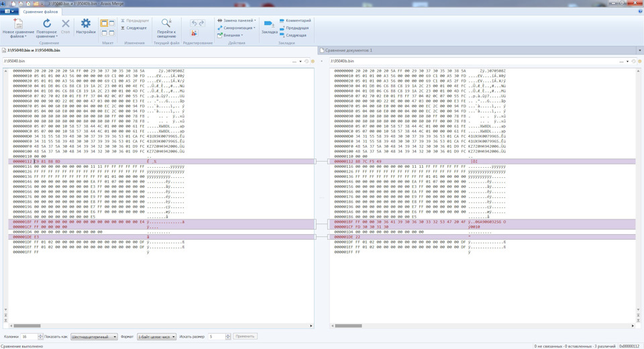Screen dimensions: 644x349
Task: Select right difference row 00000112 88 7C F5 49
Action: [482, 162]
